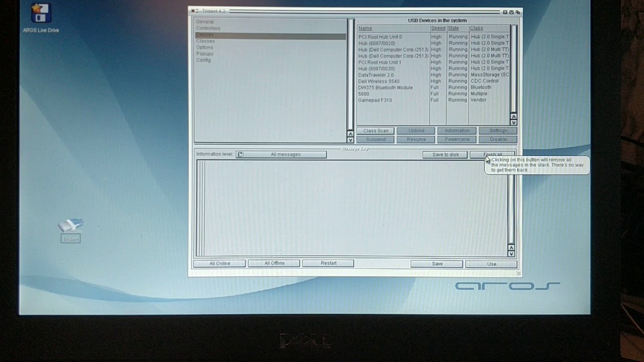This screenshot has width=644, height=362.
Task: Click the Suspend button
Action: click(x=376, y=139)
